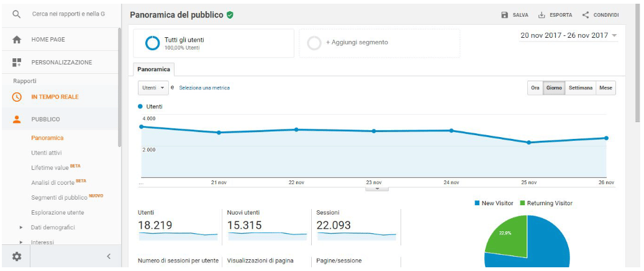
Task: Open the date range 20 nov - 26 nov dropdown
Action: coord(569,36)
